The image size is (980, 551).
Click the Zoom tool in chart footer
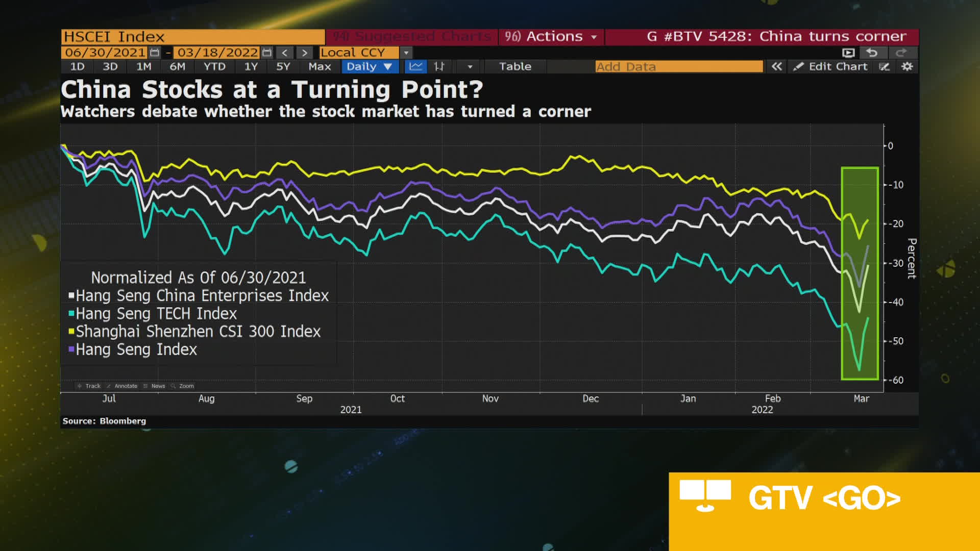pos(183,386)
